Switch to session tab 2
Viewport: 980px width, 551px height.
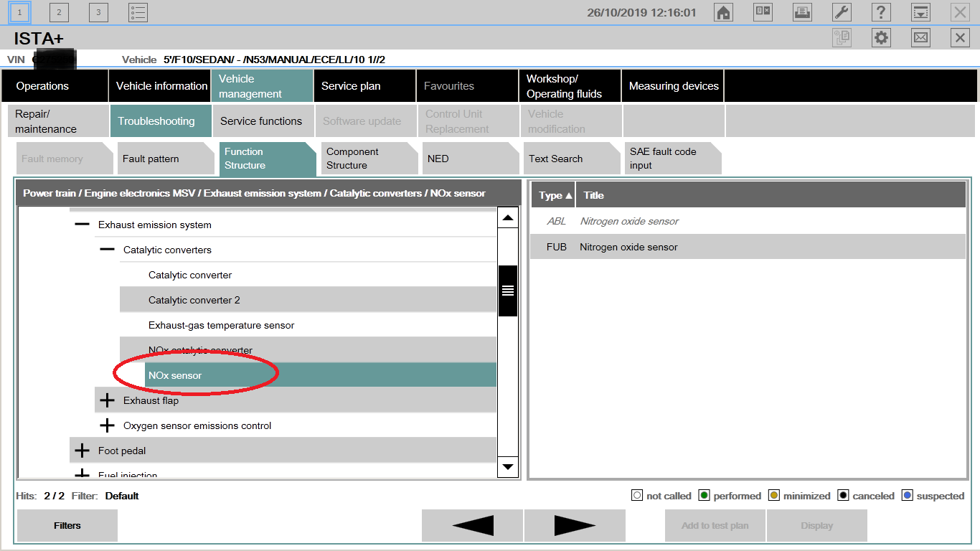point(59,12)
